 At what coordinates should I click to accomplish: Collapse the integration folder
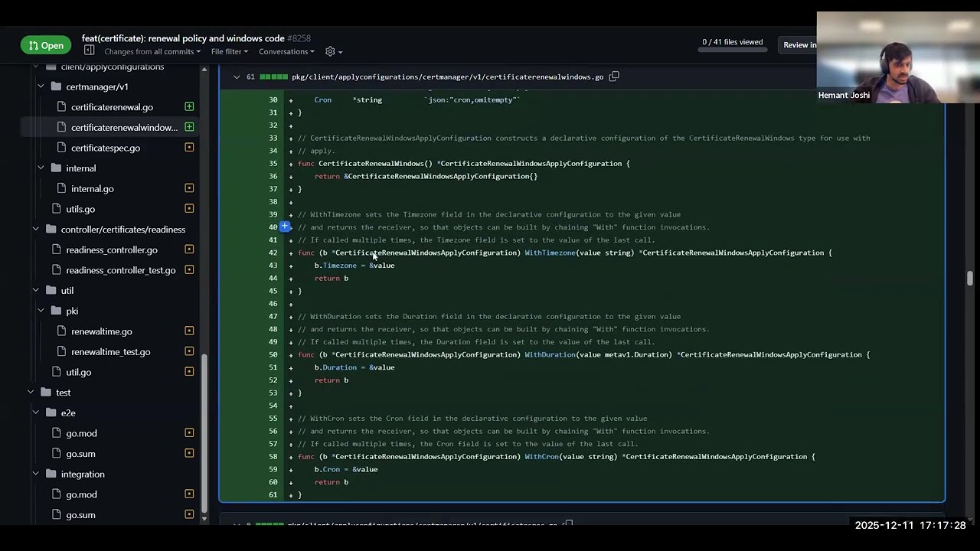[35, 474]
